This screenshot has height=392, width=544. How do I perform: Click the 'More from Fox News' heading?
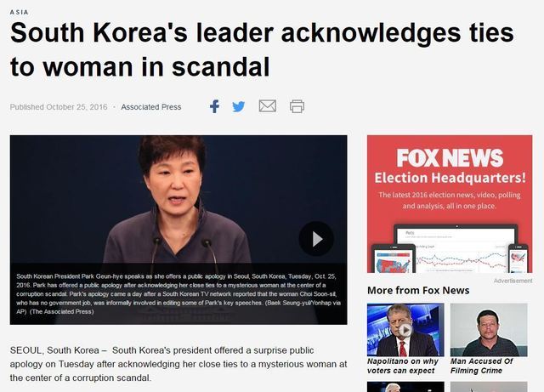[x=418, y=290]
